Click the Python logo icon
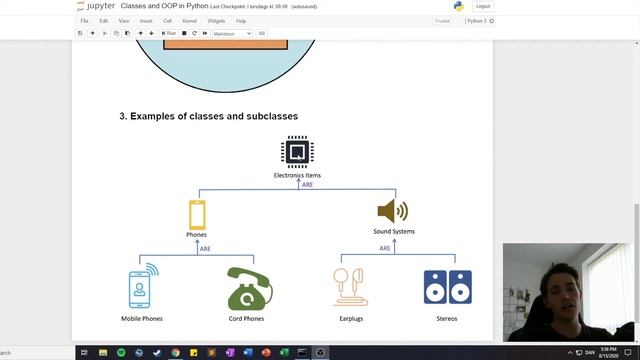 [459, 6]
